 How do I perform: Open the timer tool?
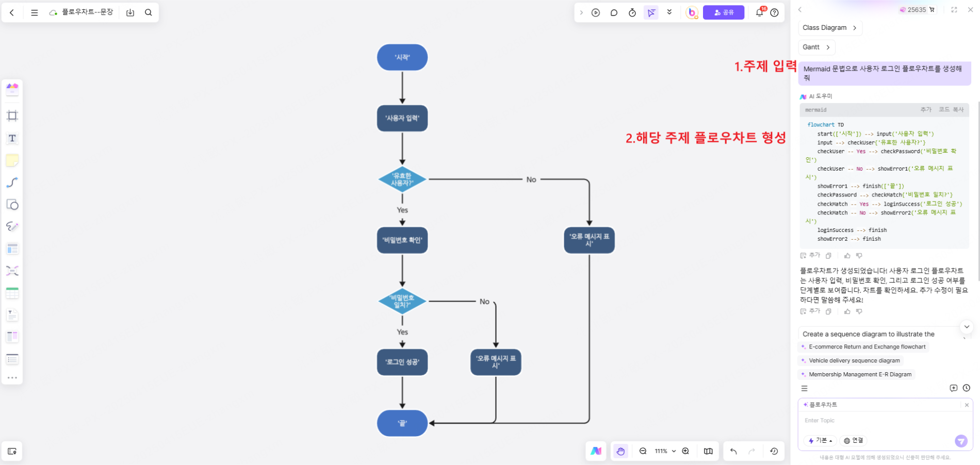point(632,12)
